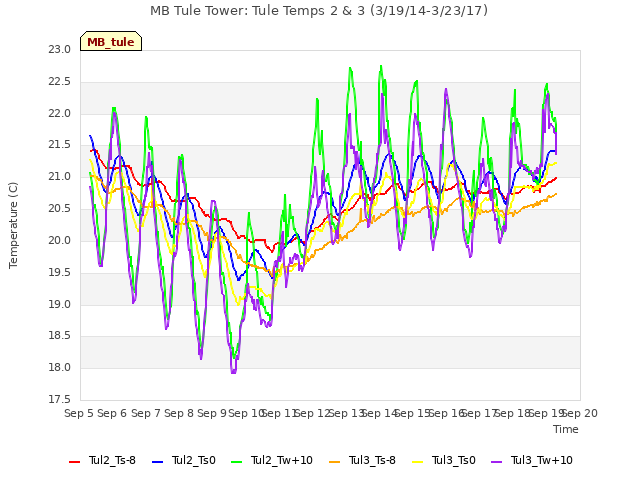
Task: Click the 19.5 y-axis tick label
Action: point(60,272)
